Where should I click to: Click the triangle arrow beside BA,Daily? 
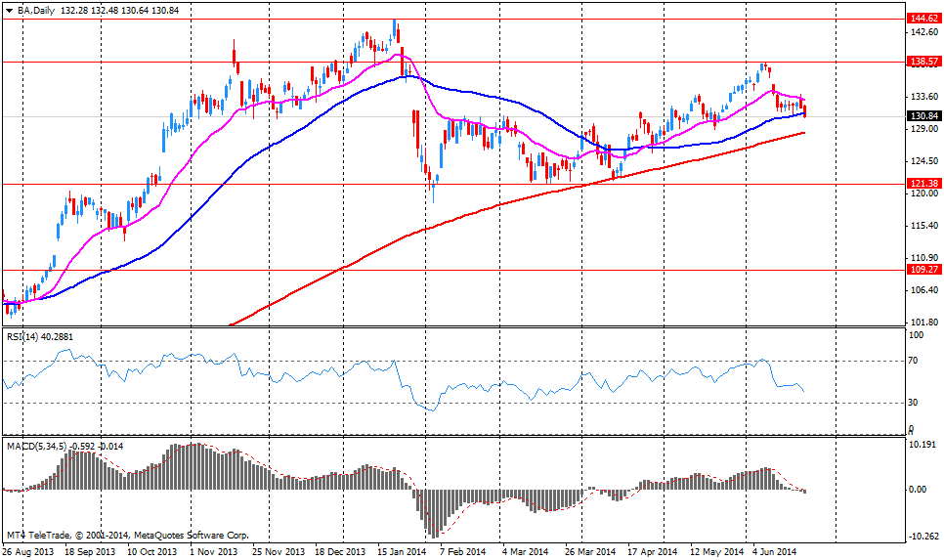9,8
